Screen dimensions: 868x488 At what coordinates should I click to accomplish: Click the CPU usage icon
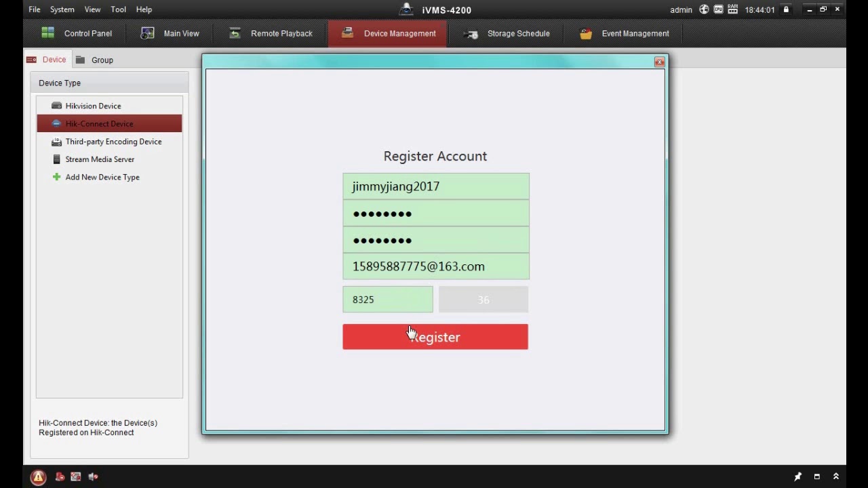coord(718,9)
